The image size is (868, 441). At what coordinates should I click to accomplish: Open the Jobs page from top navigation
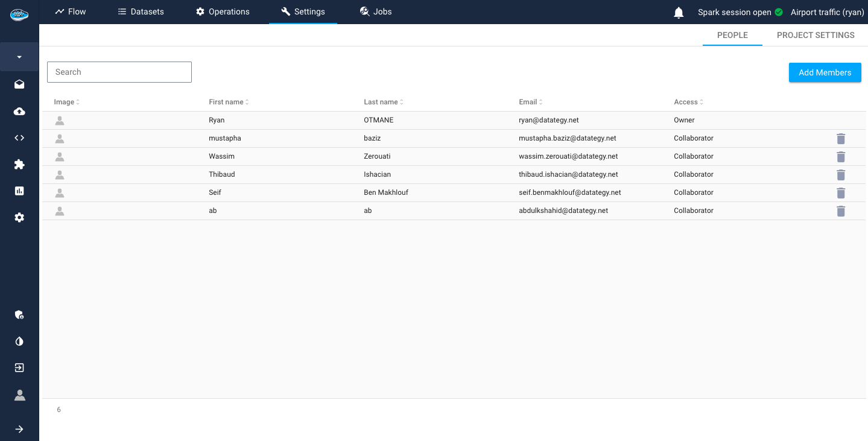(x=376, y=11)
